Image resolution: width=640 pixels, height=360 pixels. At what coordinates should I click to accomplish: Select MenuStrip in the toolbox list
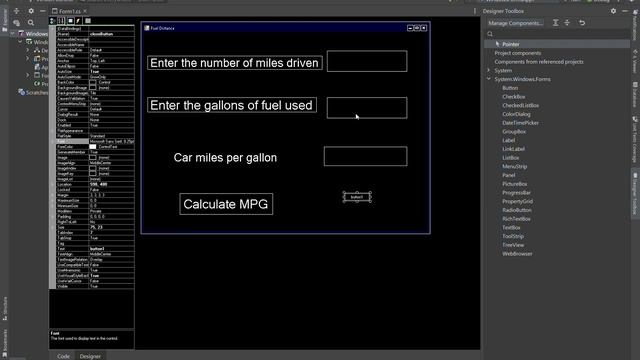click(x=515, y=167)
